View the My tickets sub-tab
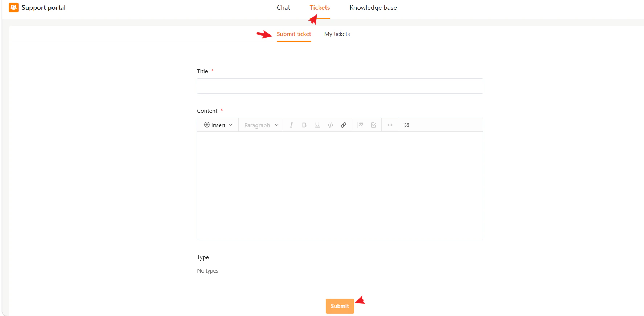This screenshot has height=316, width=644. [337, 34]
